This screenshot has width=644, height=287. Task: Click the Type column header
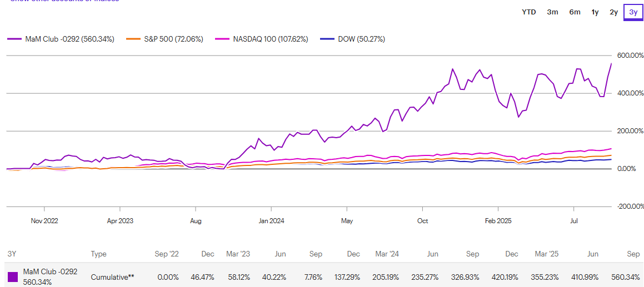click(99, 254)
